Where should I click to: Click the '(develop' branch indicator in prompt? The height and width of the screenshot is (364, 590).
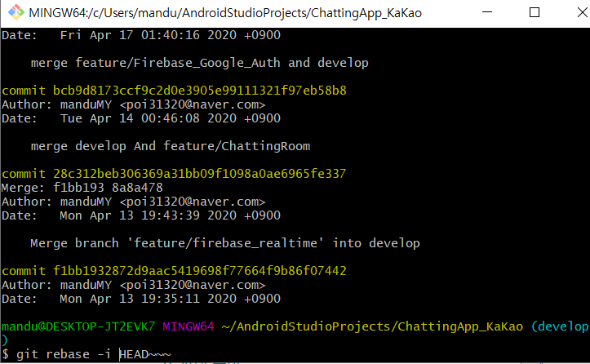tap(560, 326)
